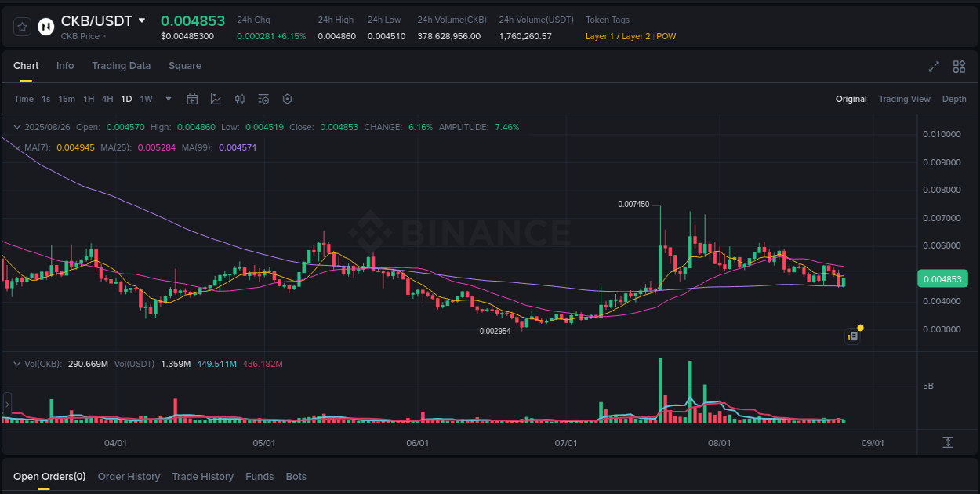Switch to the Trading Data tab
The image size is (980, 494).
click(x=121, y=66)
